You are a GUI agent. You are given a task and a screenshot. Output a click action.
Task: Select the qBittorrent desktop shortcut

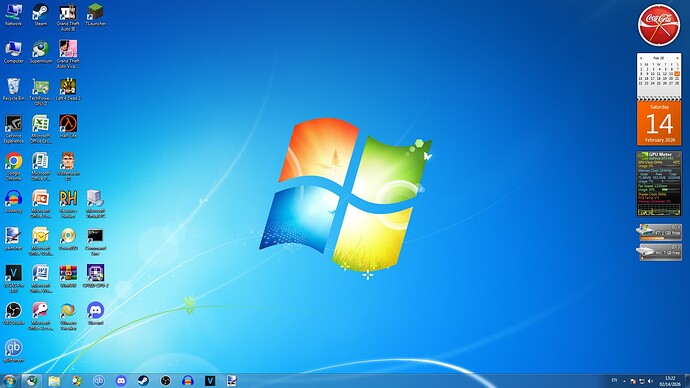(x=13, y=351)
